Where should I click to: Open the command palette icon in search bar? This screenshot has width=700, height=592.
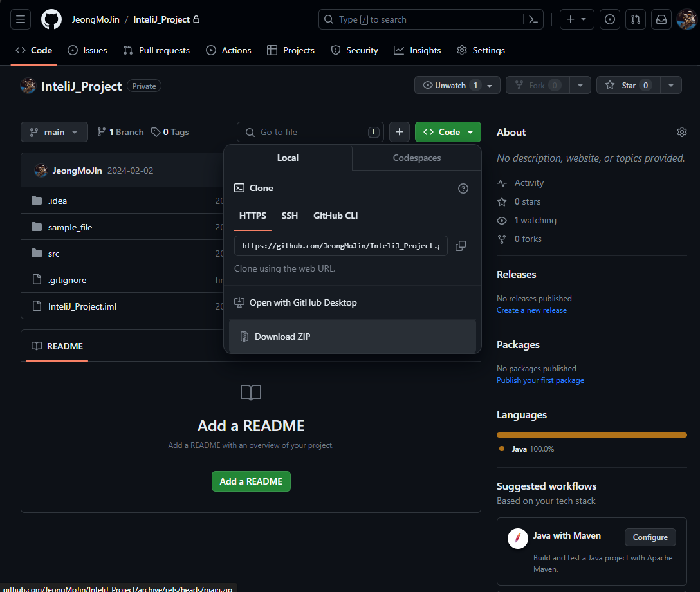[x=533, y=19]
